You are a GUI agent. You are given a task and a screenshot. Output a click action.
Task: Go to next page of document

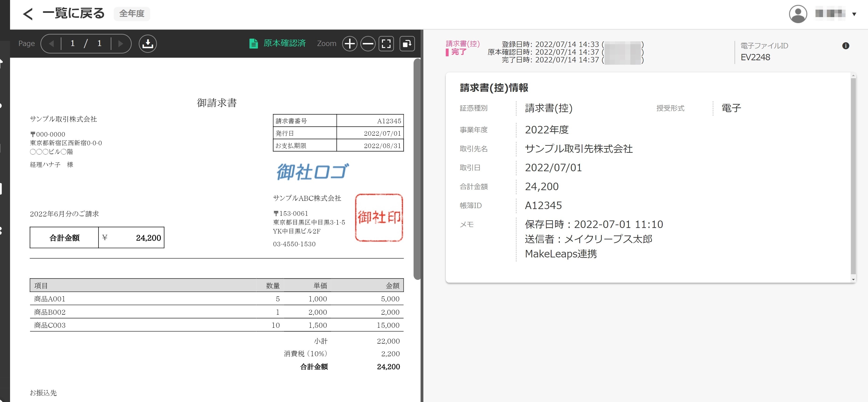click(x=120, y=43)
